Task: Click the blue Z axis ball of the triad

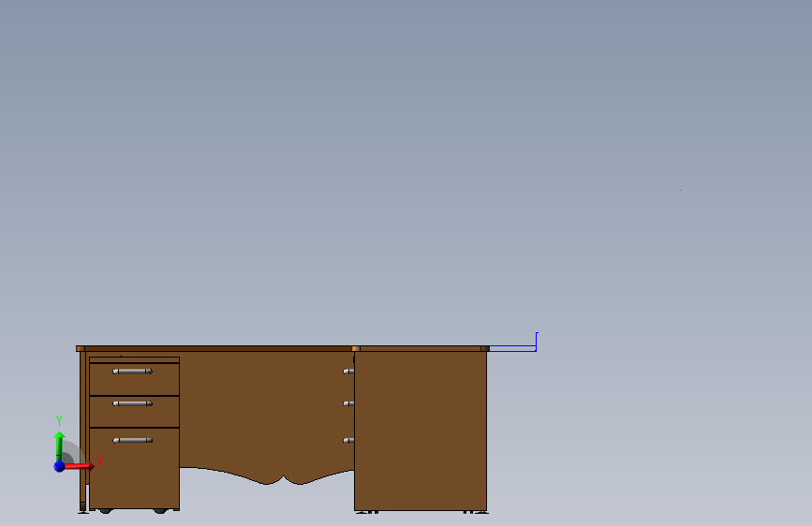Action: click(x=60, y=466)
